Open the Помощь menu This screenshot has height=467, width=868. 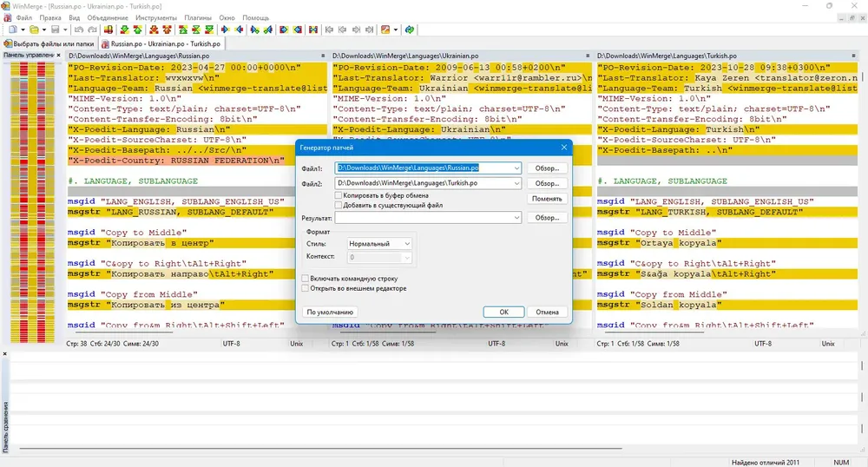(x=256, y=17)
